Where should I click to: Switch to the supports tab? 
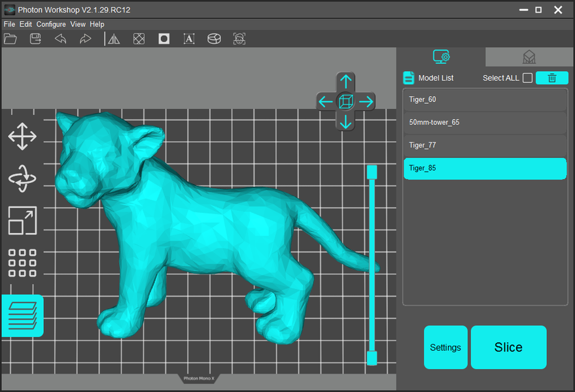[529, 57]
